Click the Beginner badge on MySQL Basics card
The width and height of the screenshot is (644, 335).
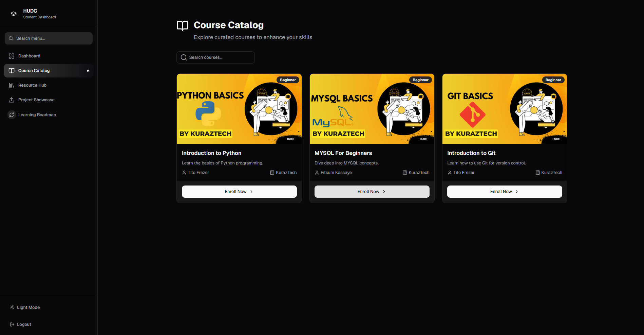point(420,80)
